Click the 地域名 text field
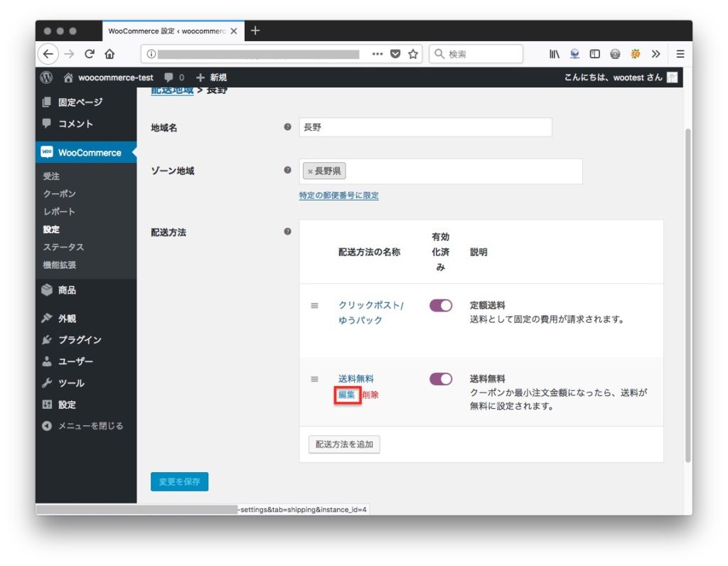728x566 pixels. 425,127
